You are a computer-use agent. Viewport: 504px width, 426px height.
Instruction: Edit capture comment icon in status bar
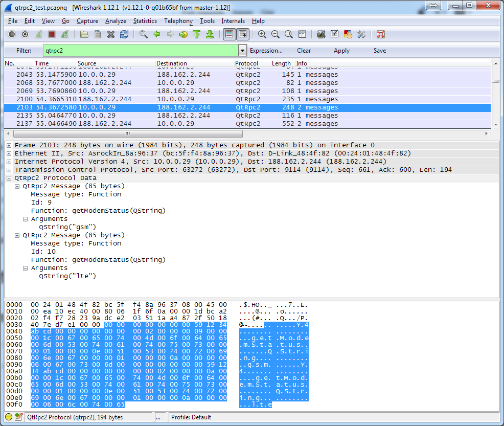[x=18, y=417]
